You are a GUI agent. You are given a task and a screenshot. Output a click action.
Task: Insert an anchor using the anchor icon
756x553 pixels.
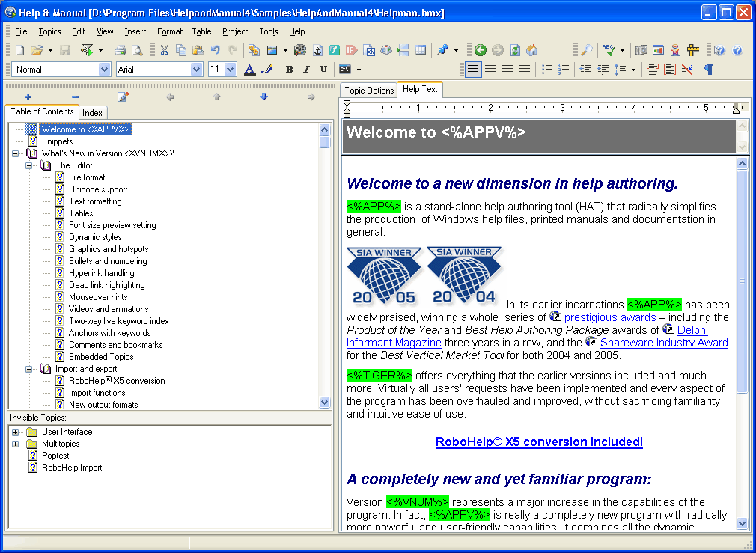click(317, 50)
